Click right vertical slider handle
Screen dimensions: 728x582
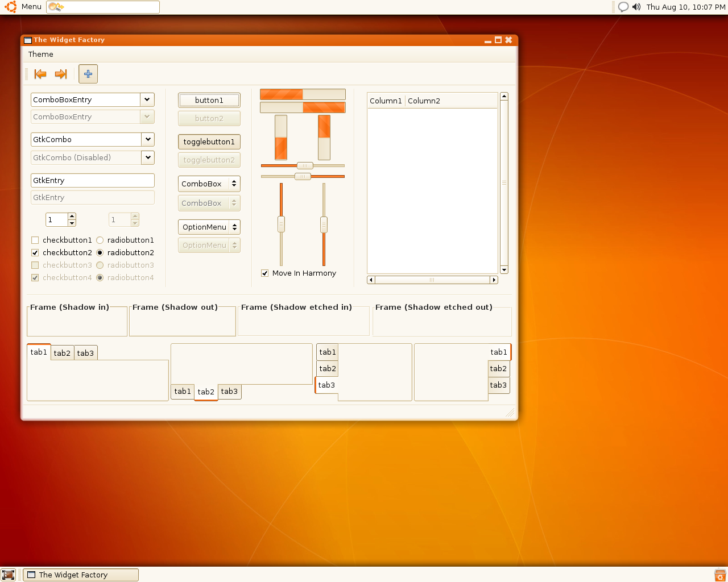pyautogui.click(x=324, y=224)
